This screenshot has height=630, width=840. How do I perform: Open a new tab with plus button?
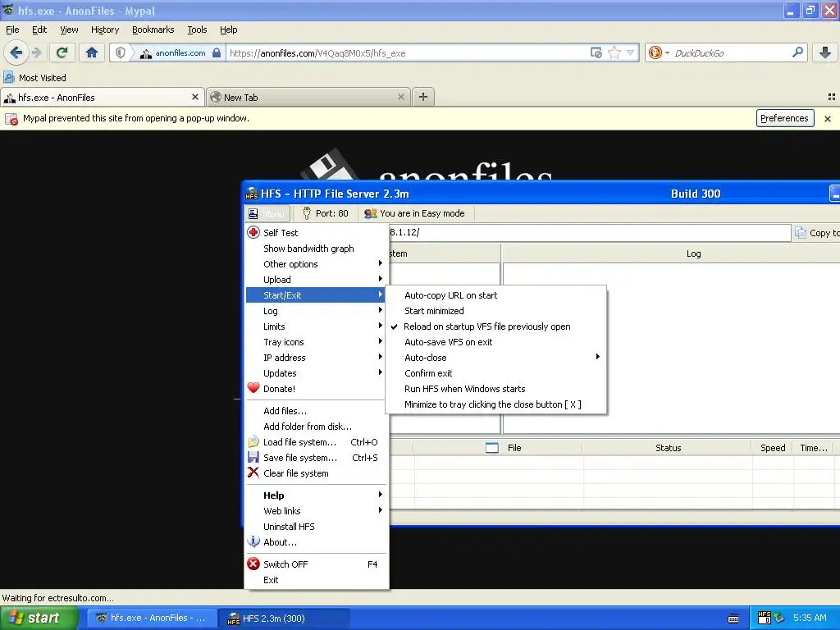[x=423, y=97]
